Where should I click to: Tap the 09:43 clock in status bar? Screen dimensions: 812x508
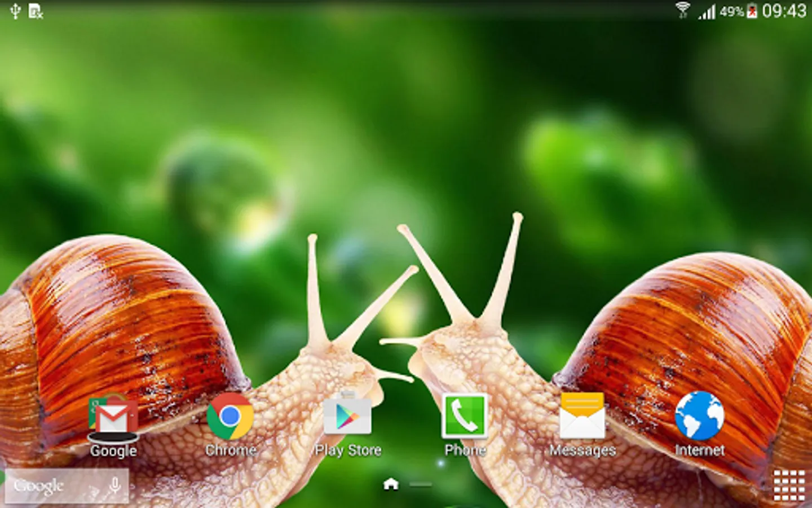click(784, 11)
